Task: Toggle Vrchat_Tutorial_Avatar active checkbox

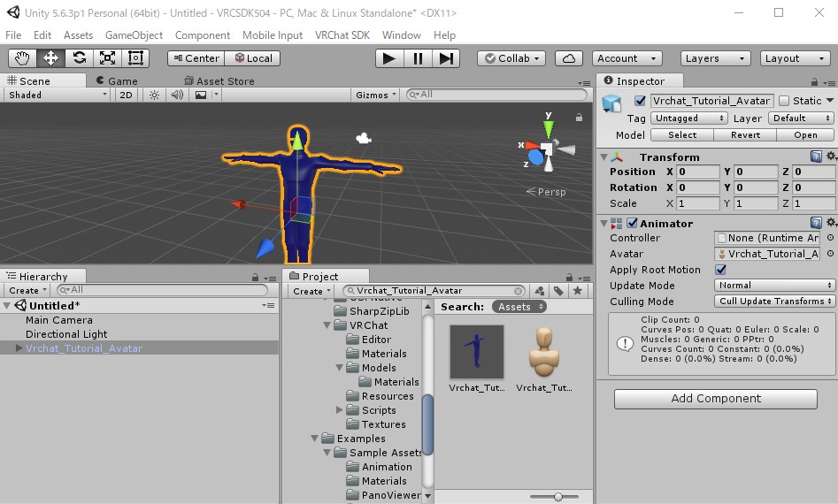Action: pyautogui.click(x=640, y=101)
